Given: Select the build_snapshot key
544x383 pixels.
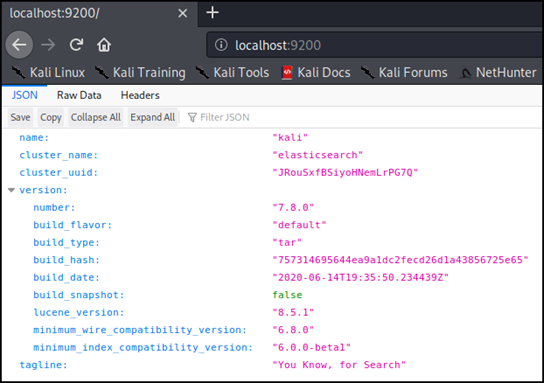Looking at the screenshot, I should (79, 295).
